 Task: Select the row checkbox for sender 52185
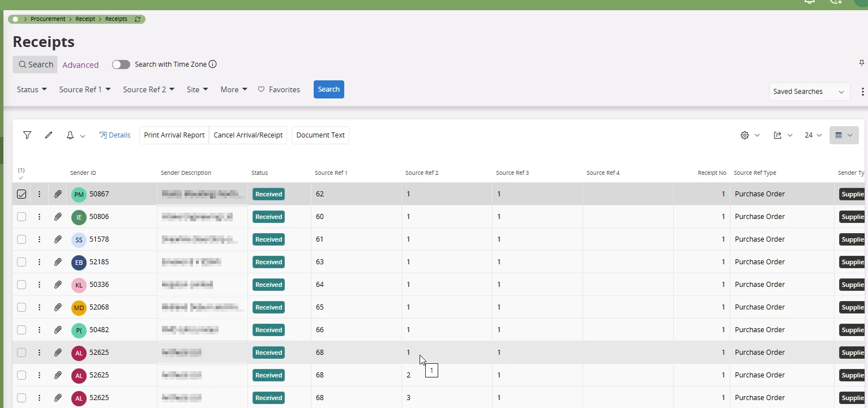point(22,262)
